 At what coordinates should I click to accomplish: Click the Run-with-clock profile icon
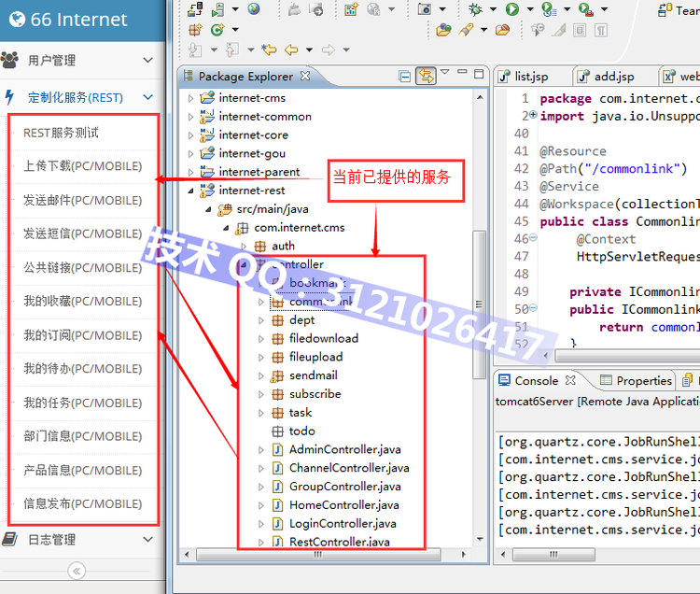[549, 9]
